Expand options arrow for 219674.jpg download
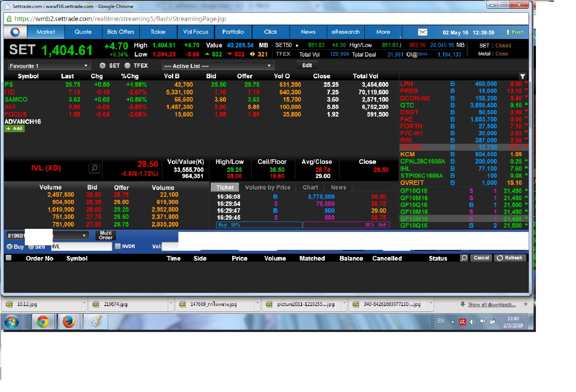 171,304
